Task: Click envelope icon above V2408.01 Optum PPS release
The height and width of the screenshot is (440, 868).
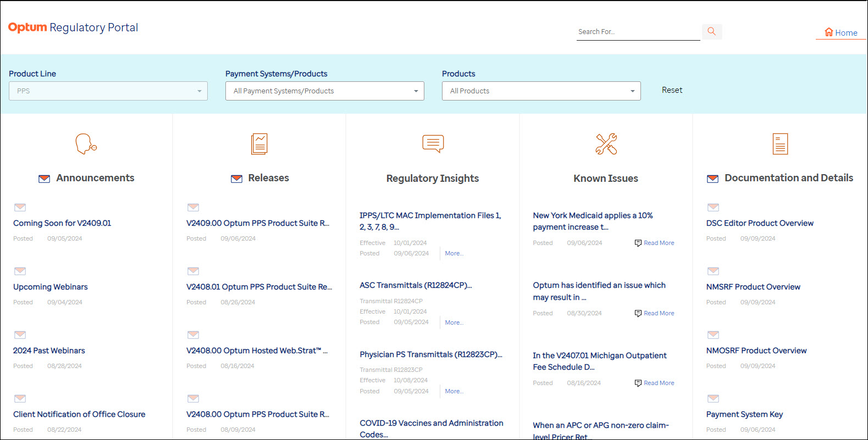Action: [193, 271]
